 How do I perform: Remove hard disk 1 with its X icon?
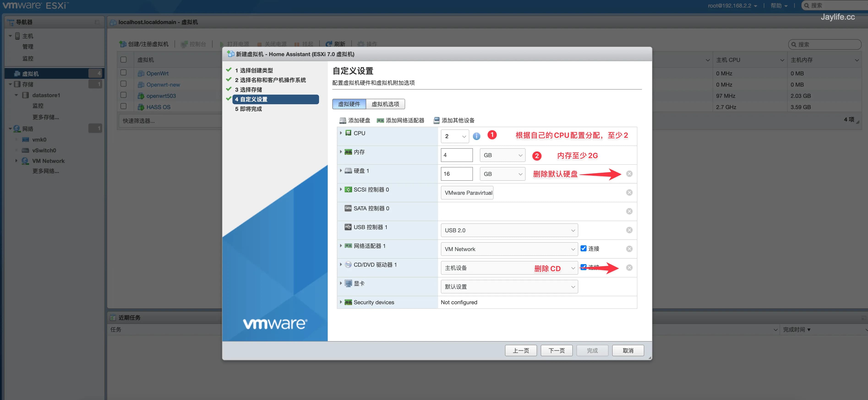point(629,174)
